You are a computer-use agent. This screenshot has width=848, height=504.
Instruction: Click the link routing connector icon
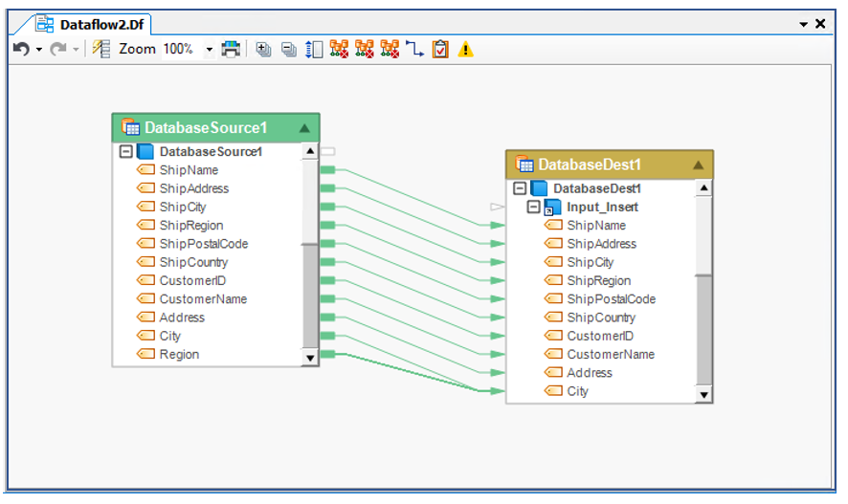click(x=414, y=49)
